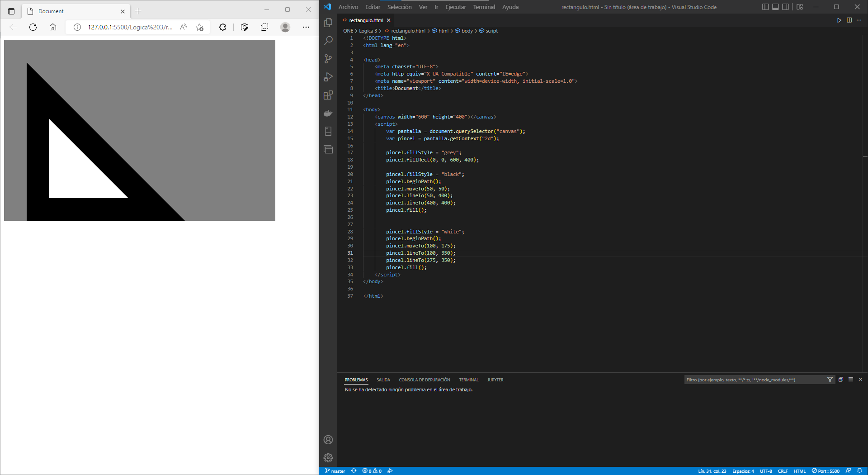This screenshot has width=868, height=475.
Task: Collapse all problems icon in panel
Action: pyautogui.click(x=841, y=380)
